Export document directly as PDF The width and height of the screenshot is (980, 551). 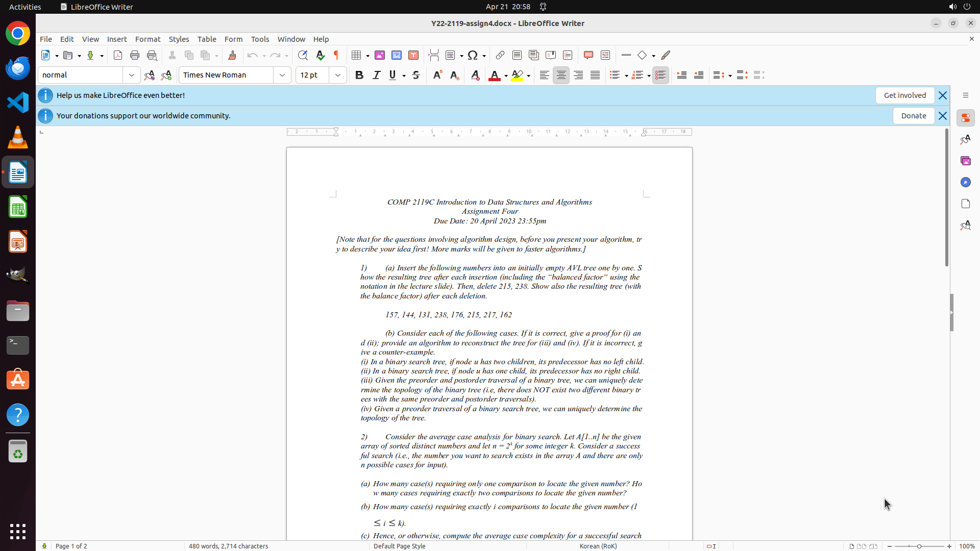point(118,56)
